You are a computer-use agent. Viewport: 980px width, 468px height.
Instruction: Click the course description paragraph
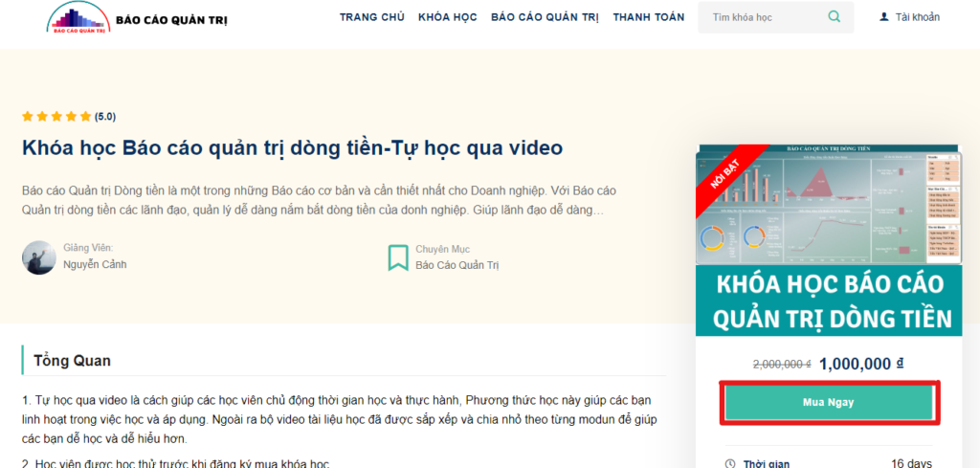coord(319,200)
